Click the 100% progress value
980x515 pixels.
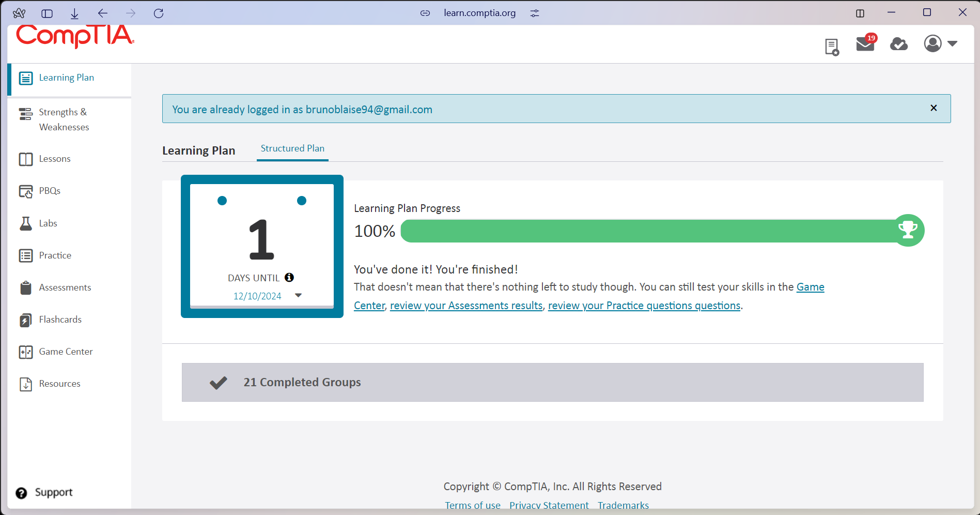click(x=375, y=231)
